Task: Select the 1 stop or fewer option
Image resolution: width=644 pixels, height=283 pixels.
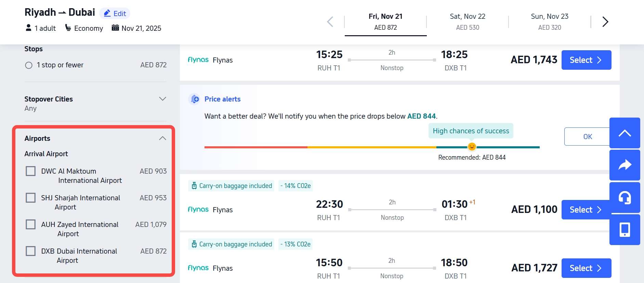Action: (29, 65)
